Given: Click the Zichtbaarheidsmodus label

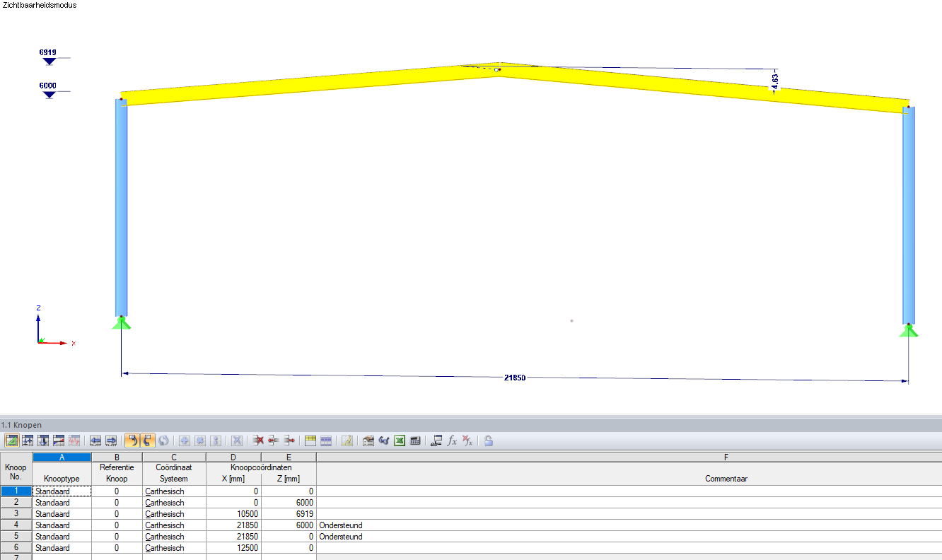Looking at the screenshot, I should click(39, 5).
